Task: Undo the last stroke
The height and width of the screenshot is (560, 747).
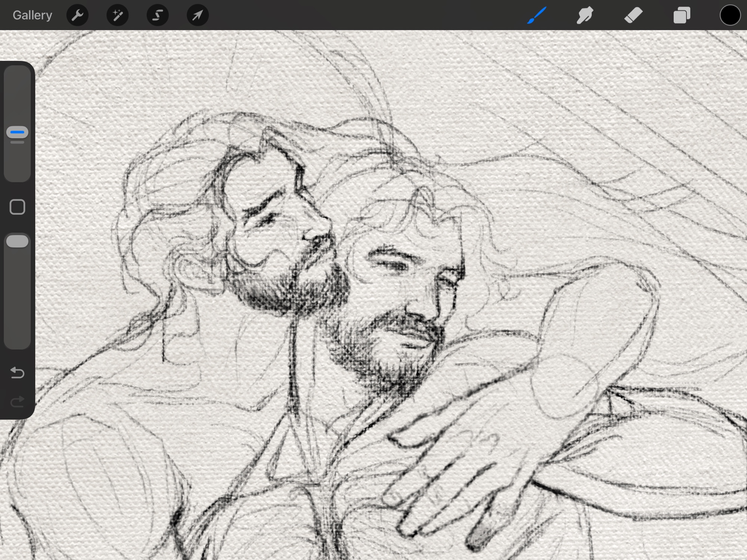Action: pyautogui.click(x=17, y=373)
